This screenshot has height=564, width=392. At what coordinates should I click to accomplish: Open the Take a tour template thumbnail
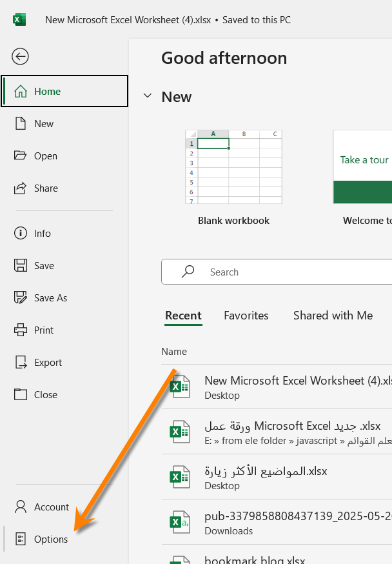point(362,167)
